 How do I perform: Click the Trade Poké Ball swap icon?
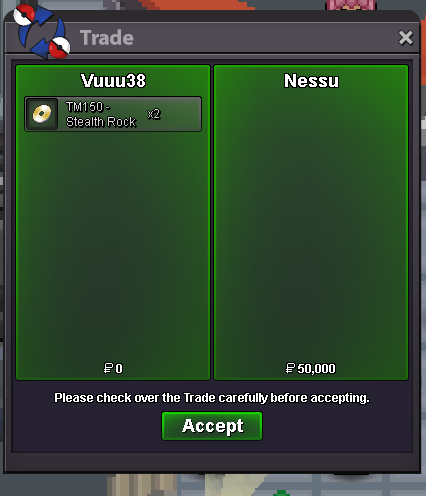pyautogui.click(x=42, y=31)
